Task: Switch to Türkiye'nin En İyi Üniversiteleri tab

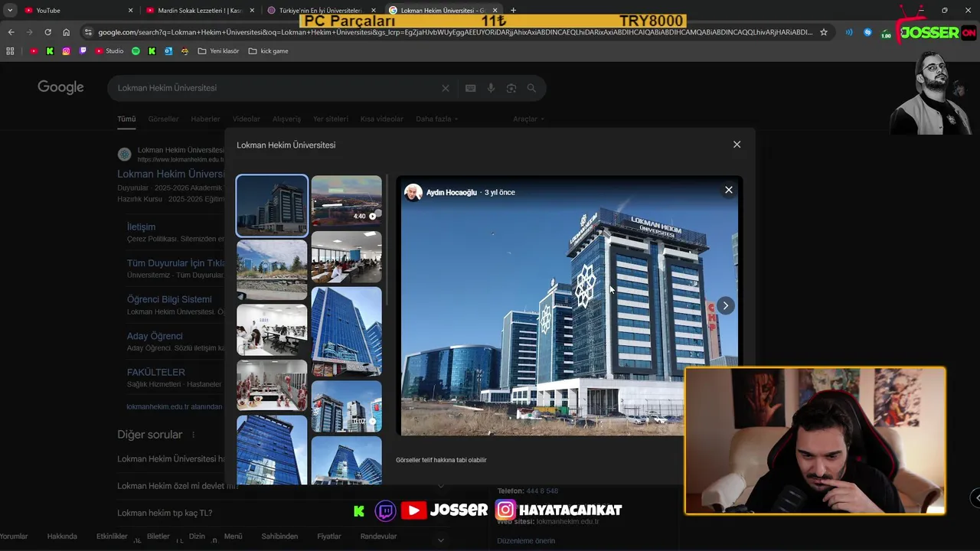Action: pos(322,10)
